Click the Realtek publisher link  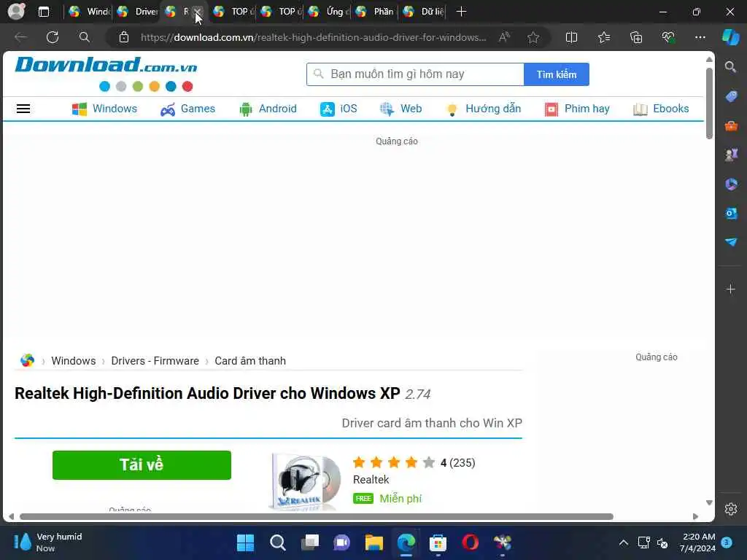click(x=371, y=480)
